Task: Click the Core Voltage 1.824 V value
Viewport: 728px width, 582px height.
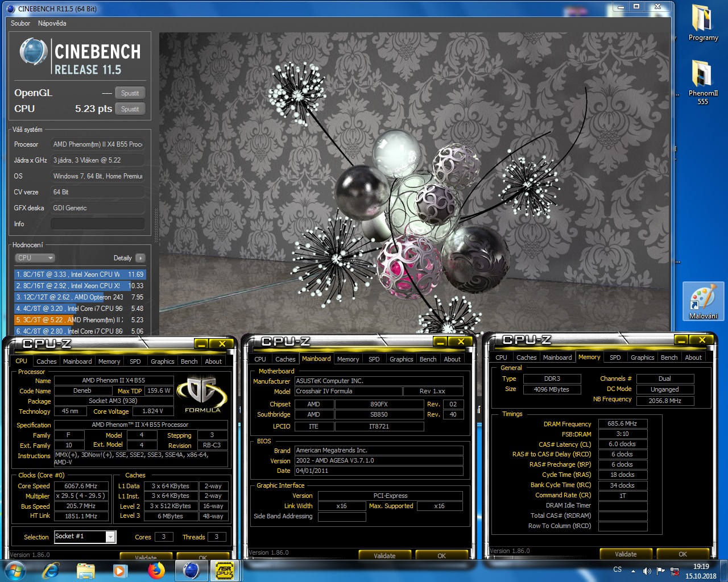Action: coord(152,411)
